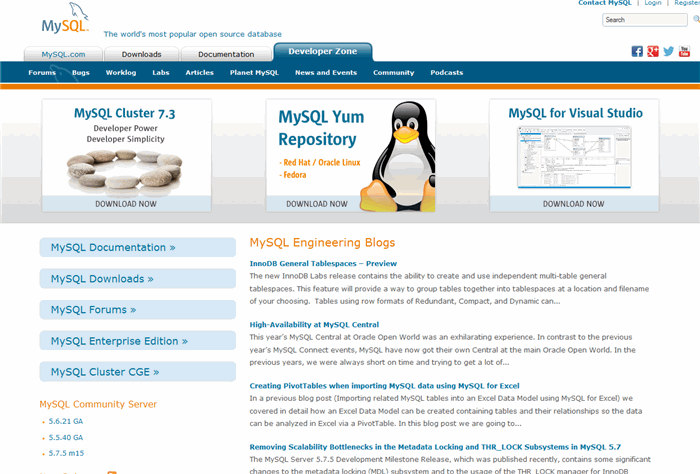Open the MySQL Documentation button
Image resolution: width=700 pixels, height=474 pixels.
(x=138, y=247)
